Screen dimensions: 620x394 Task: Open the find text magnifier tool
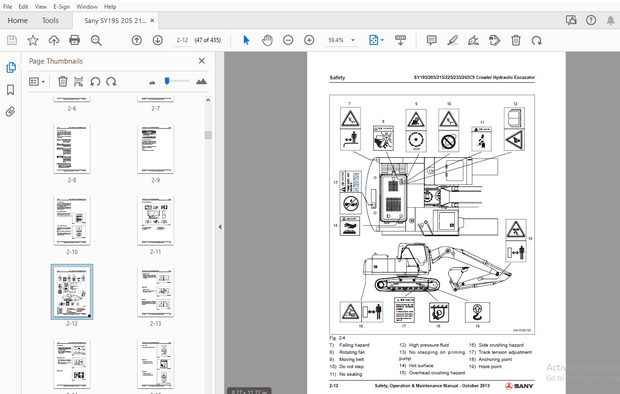click(x=96, y=40)
